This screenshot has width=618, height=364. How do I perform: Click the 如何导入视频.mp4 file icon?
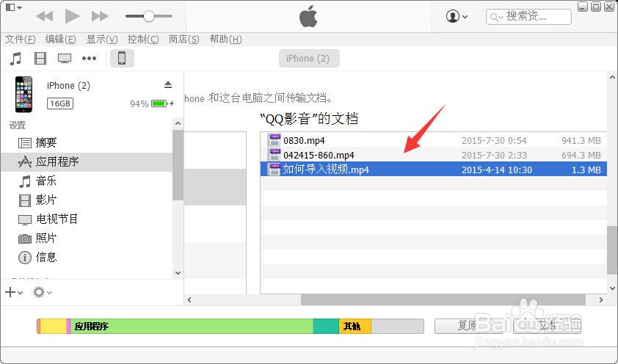274,170
